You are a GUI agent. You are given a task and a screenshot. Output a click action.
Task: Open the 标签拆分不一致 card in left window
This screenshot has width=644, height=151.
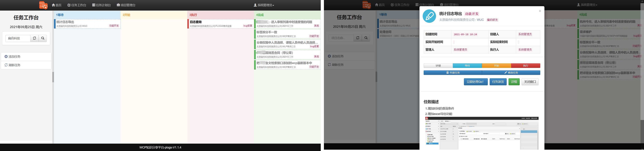coord(288,34)
